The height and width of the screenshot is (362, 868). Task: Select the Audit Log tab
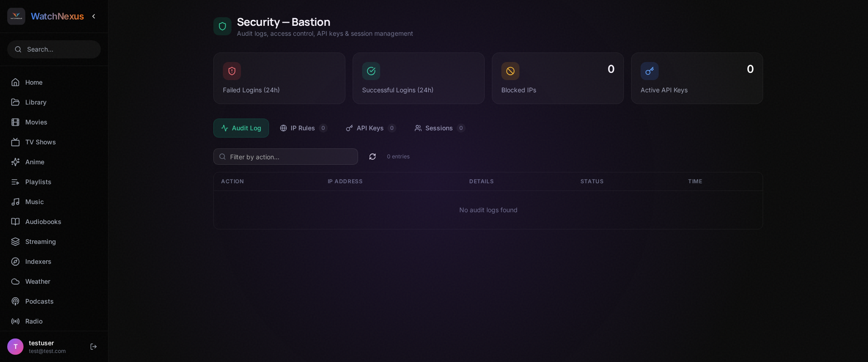[x=241, y=128]
